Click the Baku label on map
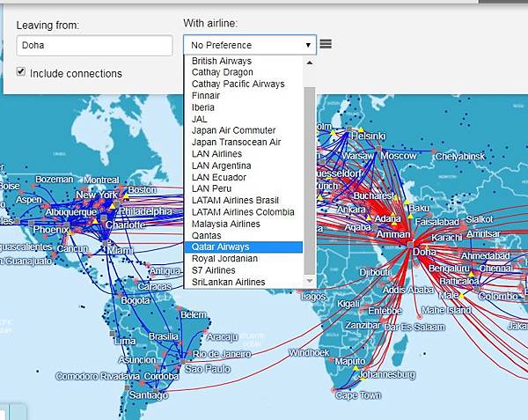Screen dimensions: 528x420 [x=419, y=208]
